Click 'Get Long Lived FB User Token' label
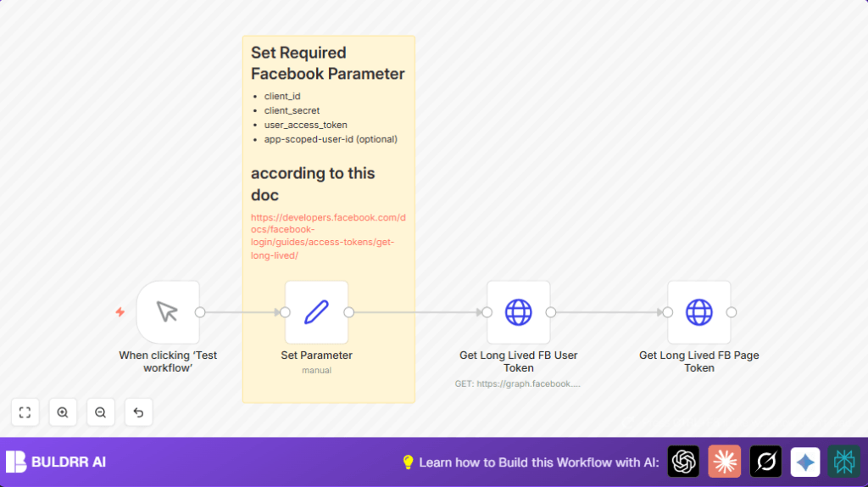This screenshot has height=487, width=868. point(519,361)
